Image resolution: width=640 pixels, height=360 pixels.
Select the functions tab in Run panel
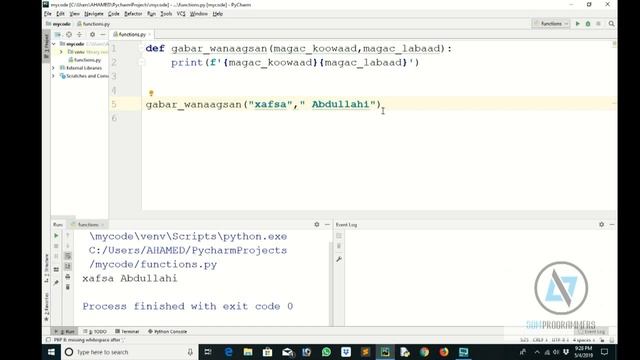pyautogui.click(x=87, y=225)
